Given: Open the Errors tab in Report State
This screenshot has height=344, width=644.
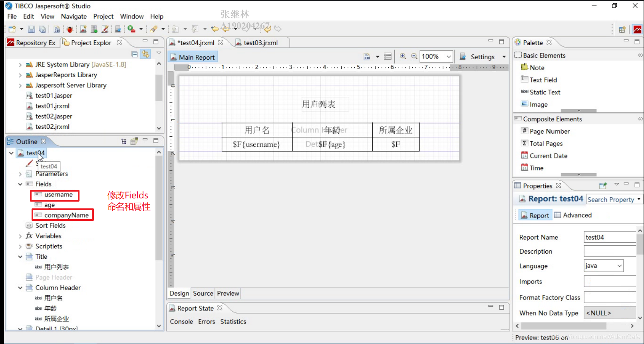Looking at the screenshot, I should tap(207, 322).
